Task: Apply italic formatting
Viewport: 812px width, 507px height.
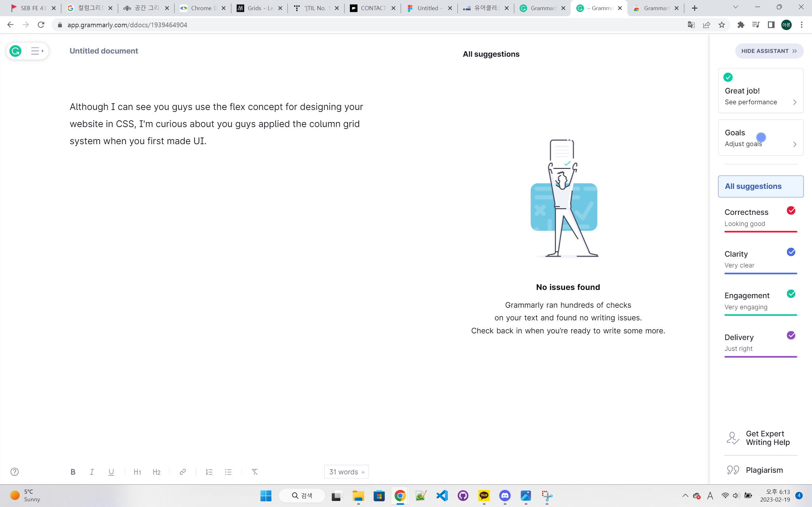Action: (x=92, y=472)
